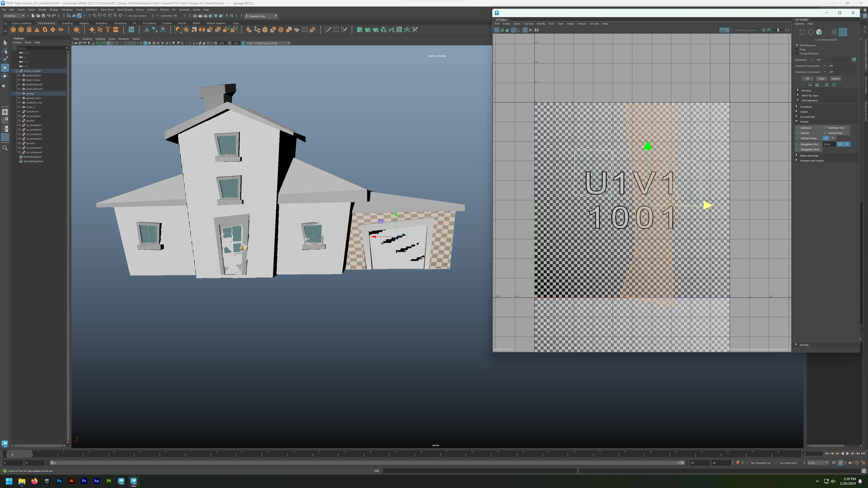Create a polygon sphere from the shelf
Image resolution: width=868 pixels, height=488 pixels.
[x=13, y=30]
